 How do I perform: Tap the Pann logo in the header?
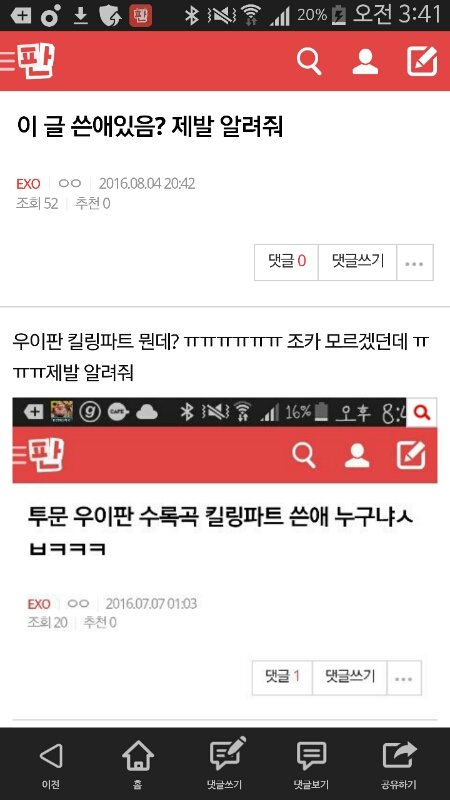(x=36, y=61)
